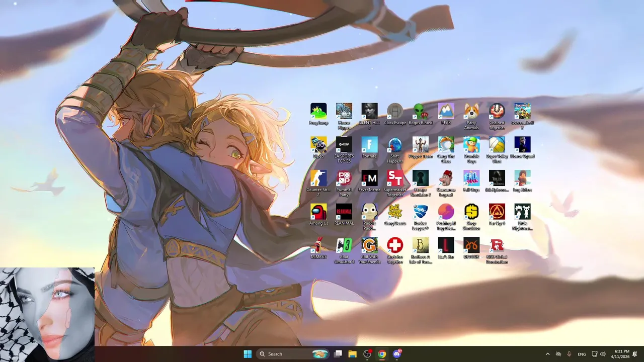Open File Explorer from the taskbar
Screen dimensions: 644x362
tap(352, 354)
